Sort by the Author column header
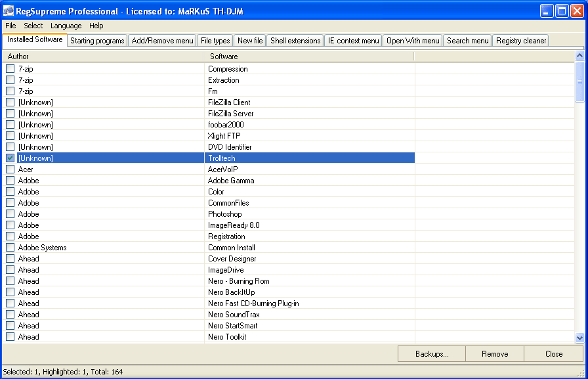This screenshot has width=588, height=379. point(103,56)
